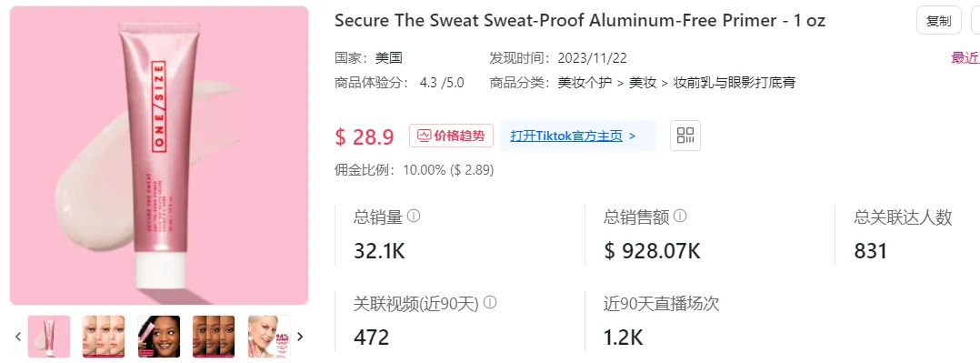Go to previous thumbnails with left arrow
The height and width of the screenshot is (363, 980).
[18, 337]
